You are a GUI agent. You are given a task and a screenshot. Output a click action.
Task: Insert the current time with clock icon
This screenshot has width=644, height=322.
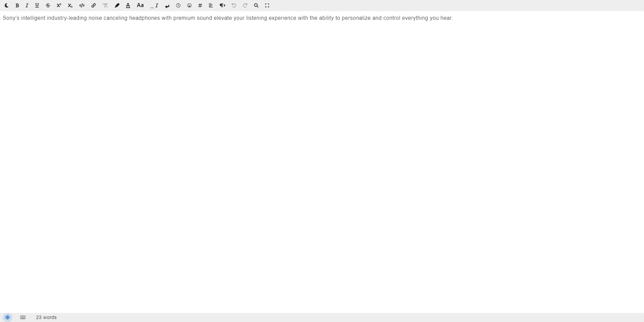click(x=178, y=5)
